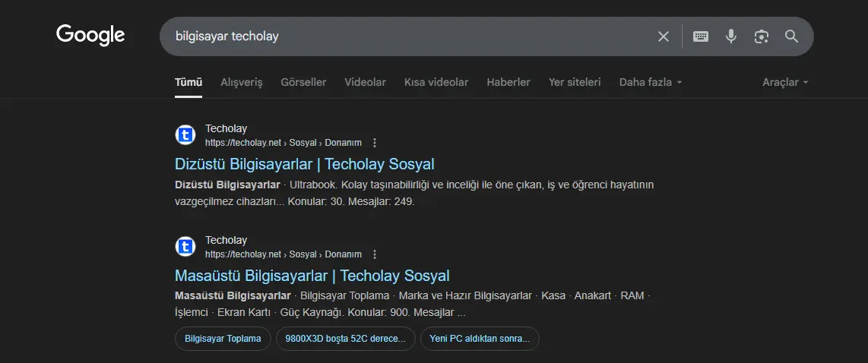
Task: Expand the Araçlar tools dropdown
Action: [x=785, y=83]
